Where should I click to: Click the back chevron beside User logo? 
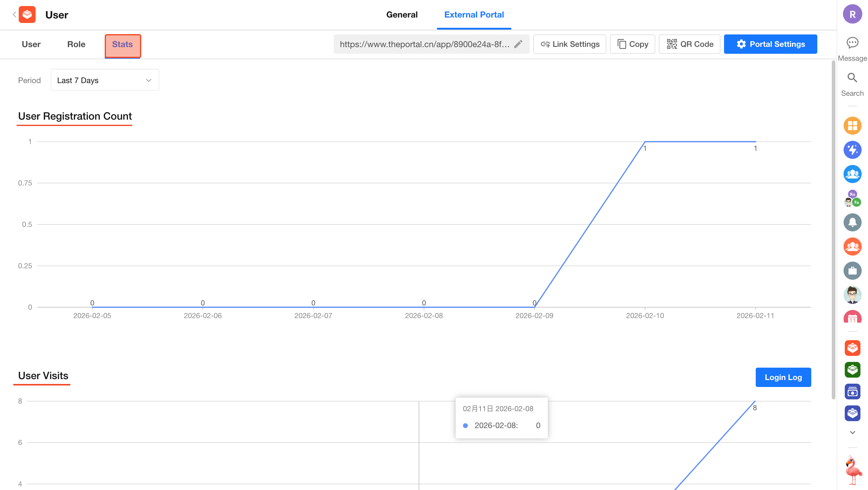click(x=14, y=15)
